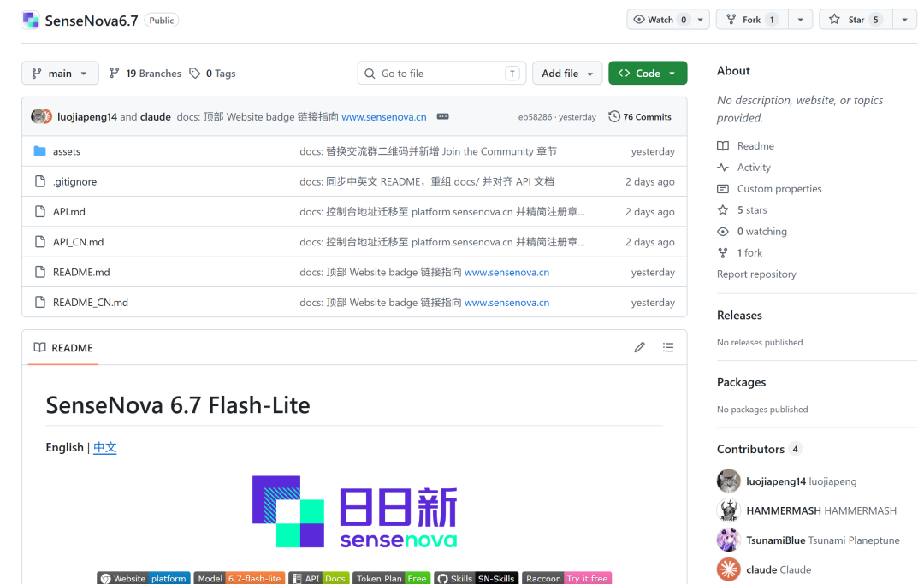Image resolution: width=924 pixels, height=584 pixels.
Task: Open the API_CN.md file
Action: pos(79,242)
